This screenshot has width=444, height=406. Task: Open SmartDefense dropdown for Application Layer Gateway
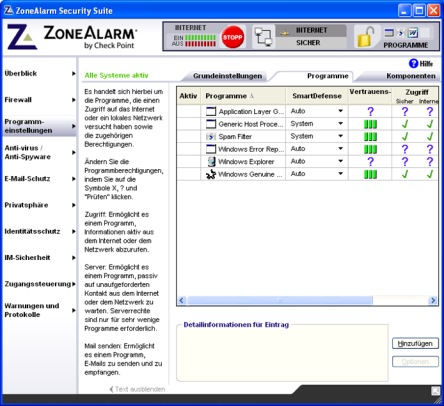[340, 111]
